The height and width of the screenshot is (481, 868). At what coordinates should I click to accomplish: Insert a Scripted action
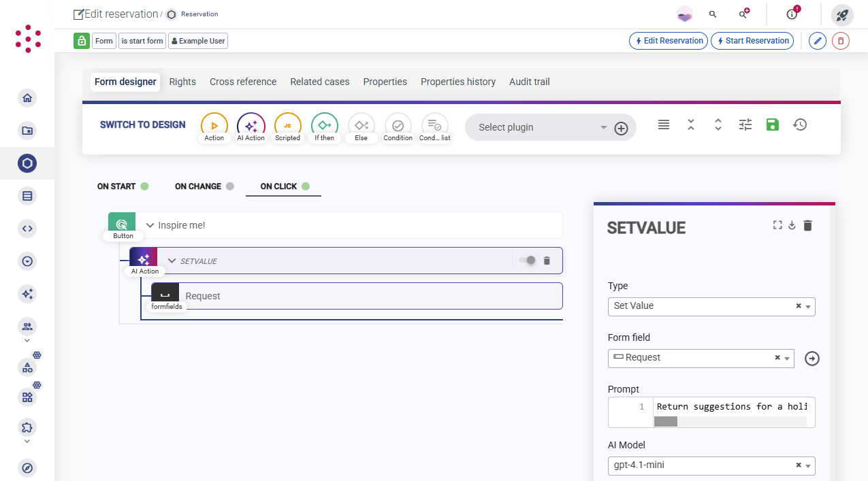(287, 125)
